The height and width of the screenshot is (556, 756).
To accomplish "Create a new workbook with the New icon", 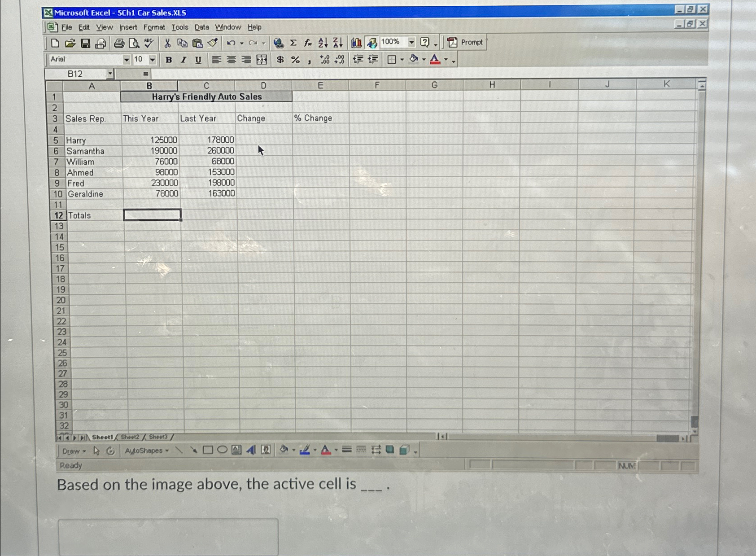I will pos(55,43).
